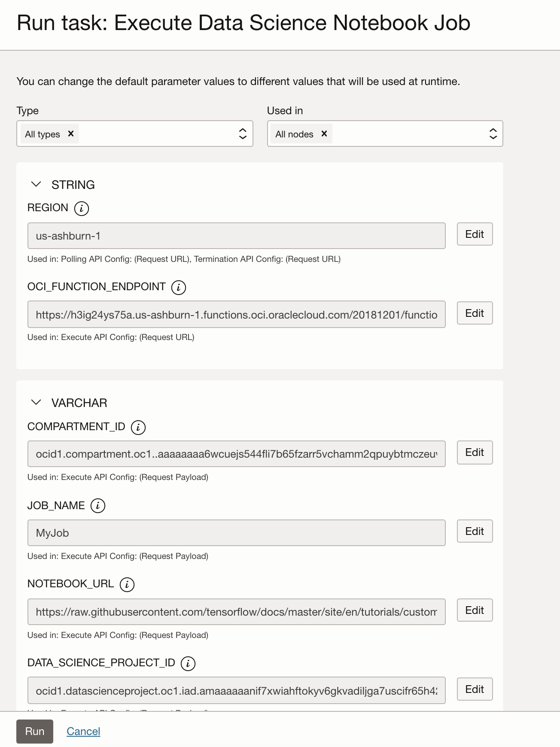Click the JOB_NAME info icon
560x747 pixels.
click(98, 506)
